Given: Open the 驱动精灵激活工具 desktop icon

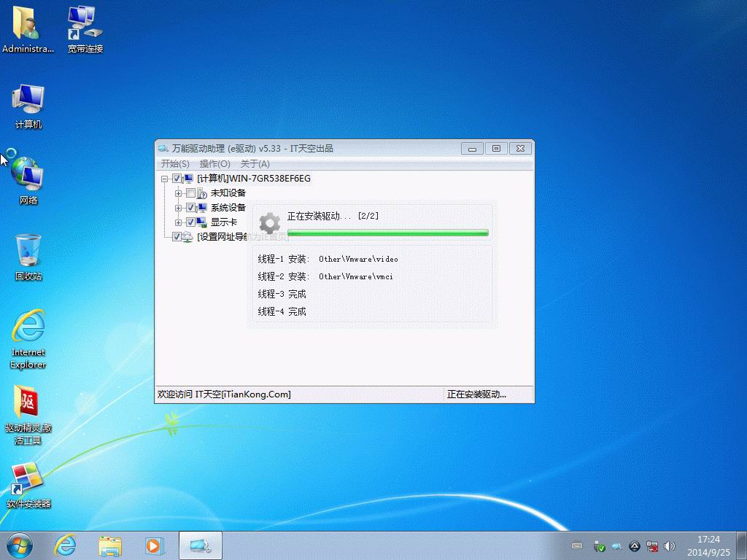Looking at the screenshot, I should 28,415.
